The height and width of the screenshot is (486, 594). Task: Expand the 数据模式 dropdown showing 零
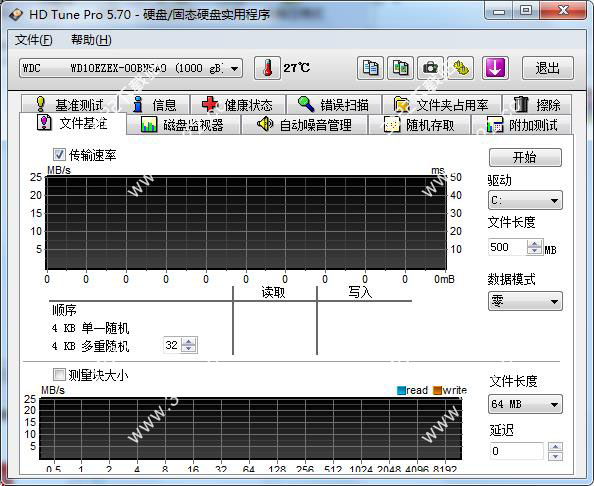tap(525, 302)
